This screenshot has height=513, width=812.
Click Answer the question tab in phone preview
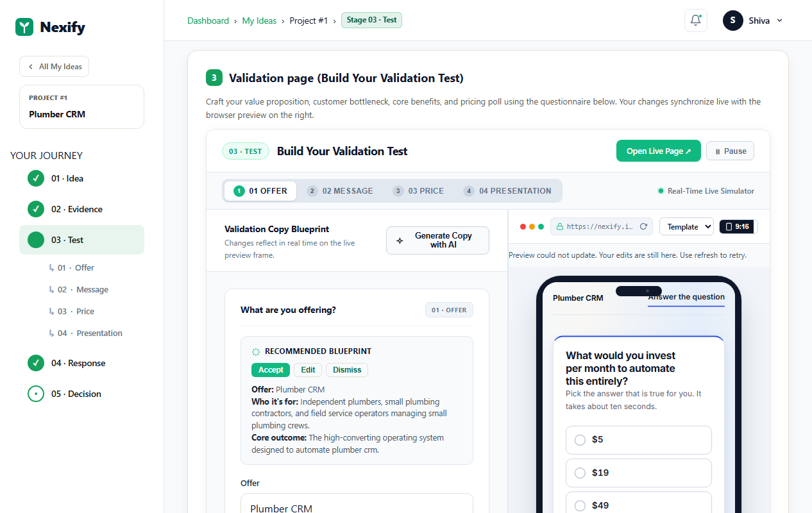click(686, 297)
